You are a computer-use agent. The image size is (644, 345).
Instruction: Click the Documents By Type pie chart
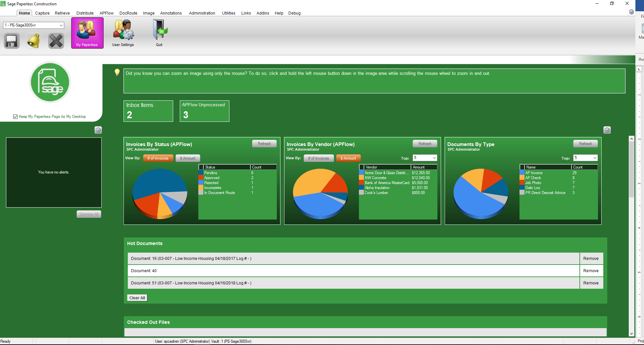481,193
